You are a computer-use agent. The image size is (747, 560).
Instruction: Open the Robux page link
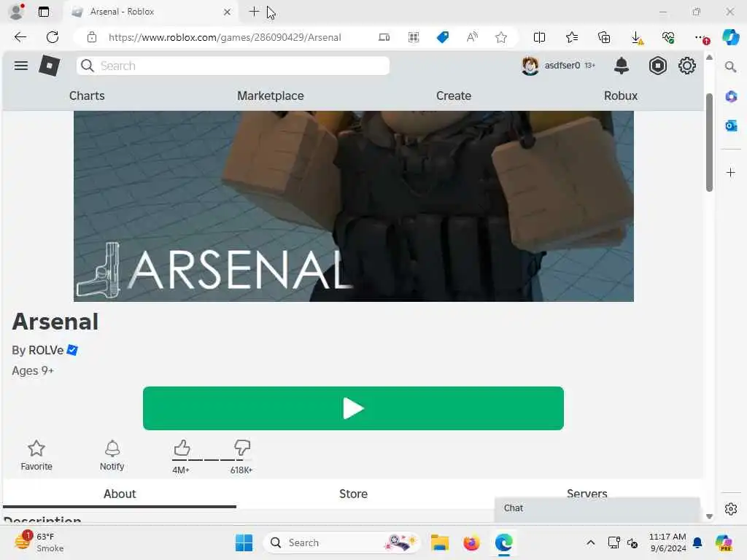[621, 96]
